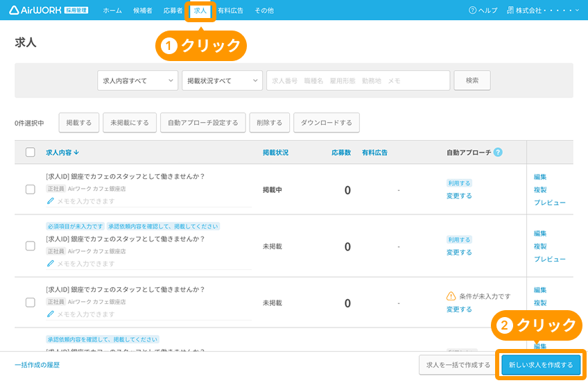Click the memo pencil icon in third job row
Image resolution: width=588 pixels, height=383 pixels.
tap(50, 314)
